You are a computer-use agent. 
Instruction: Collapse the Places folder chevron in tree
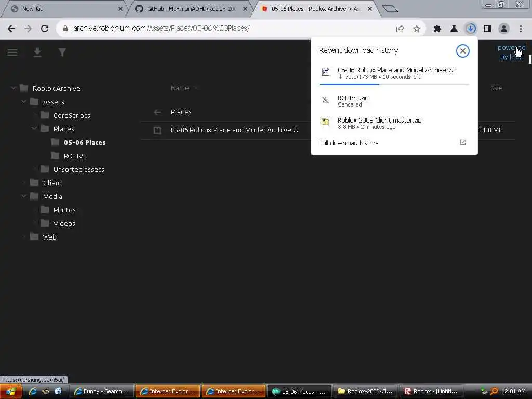coord(34,129)
